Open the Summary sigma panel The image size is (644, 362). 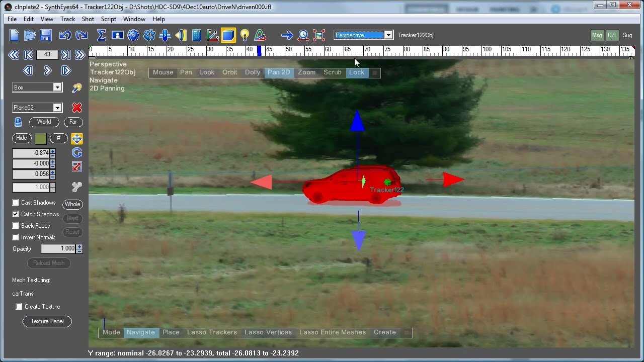coord(101,35)
